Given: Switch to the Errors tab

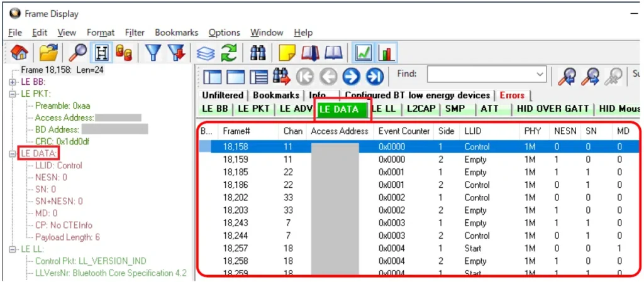Looking at the screenshot, I should coord(512,95).
